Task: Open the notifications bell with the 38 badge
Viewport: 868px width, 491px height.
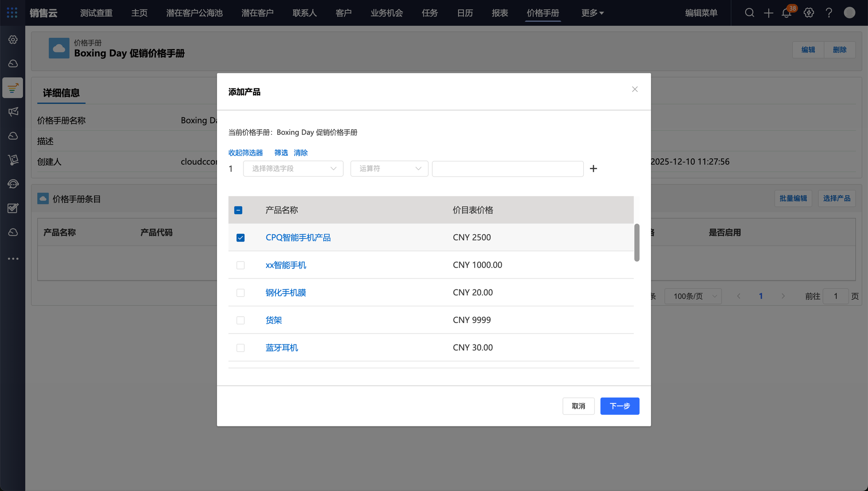Action: coord(786,13)
